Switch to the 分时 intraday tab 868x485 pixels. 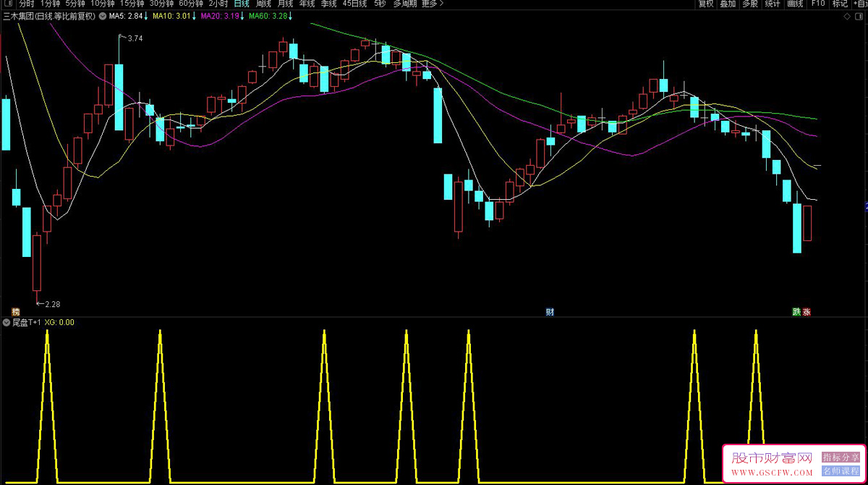[26, 4]
